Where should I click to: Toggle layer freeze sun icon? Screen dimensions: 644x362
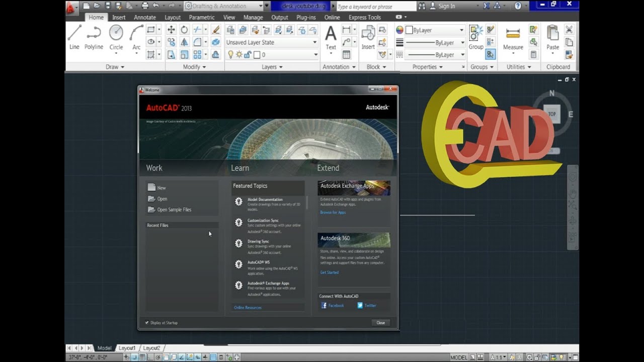click(239, 54)
